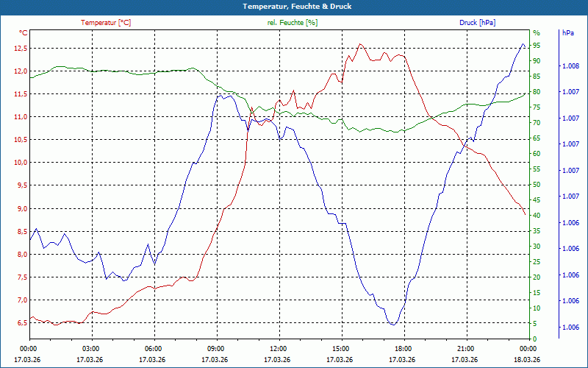The image size is (588, 368).
Task: Click the "°C" unit label on the temperature axis
Action: point(23,33)
